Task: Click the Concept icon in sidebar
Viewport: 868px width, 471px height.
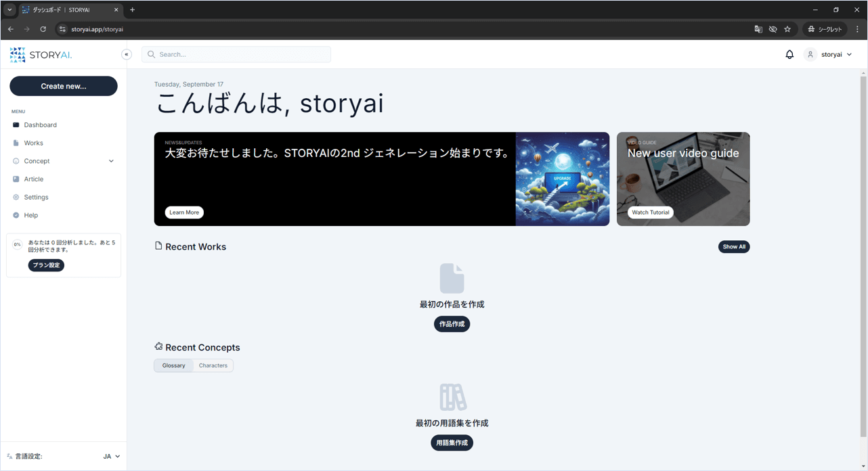Action: pyautogui.click(x=16, y=161)
